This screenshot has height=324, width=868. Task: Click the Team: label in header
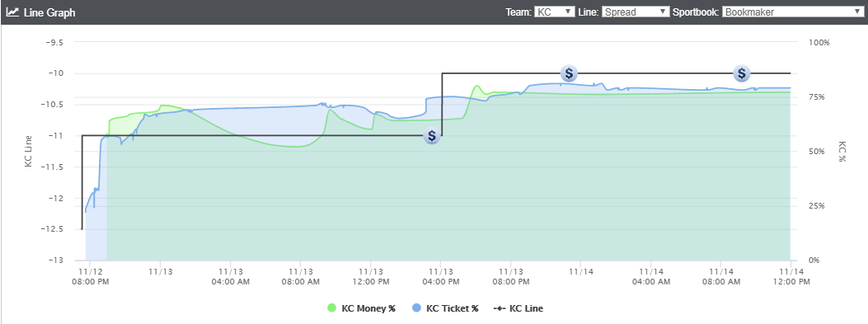pyautogui.click(x=518, y=12)
